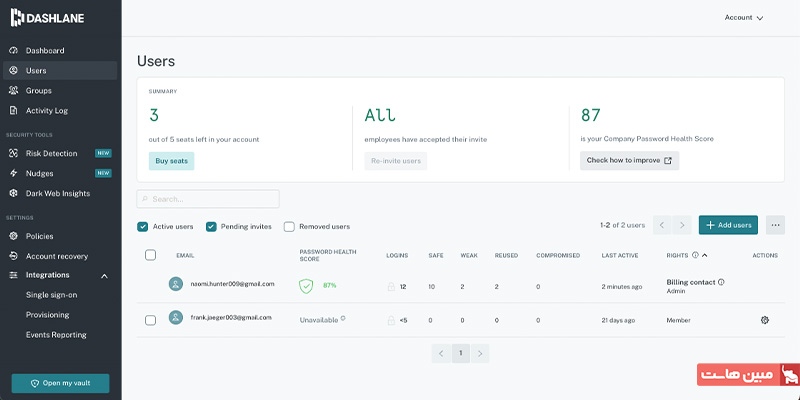Click the Account recovery icon
This screenshot has width=800, height=400.
coord(14,256)
